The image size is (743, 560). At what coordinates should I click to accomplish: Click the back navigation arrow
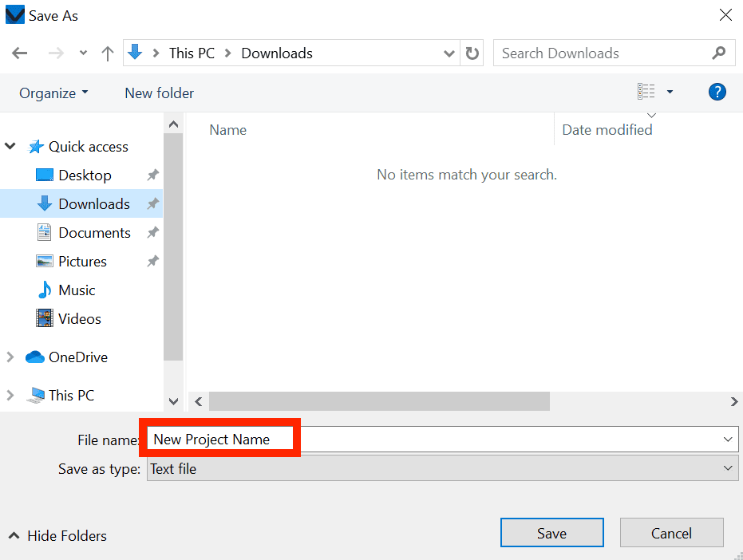click(x=19, y=53)
